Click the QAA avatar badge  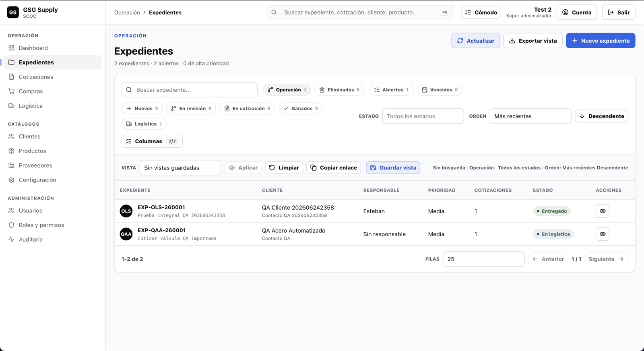coord(126,234)
